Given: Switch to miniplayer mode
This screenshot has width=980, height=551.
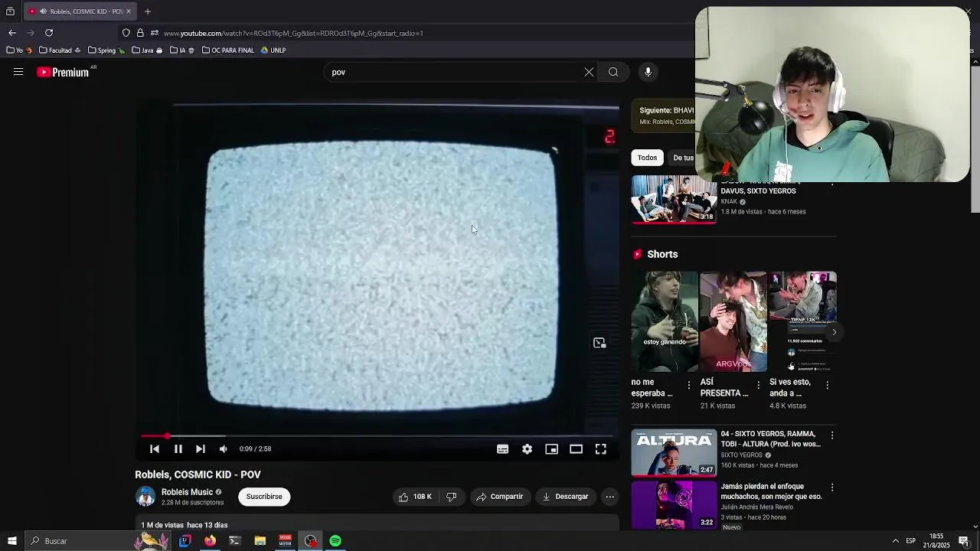Looking at the screenshot, I should pyautogui.click(x=551, y=449).
